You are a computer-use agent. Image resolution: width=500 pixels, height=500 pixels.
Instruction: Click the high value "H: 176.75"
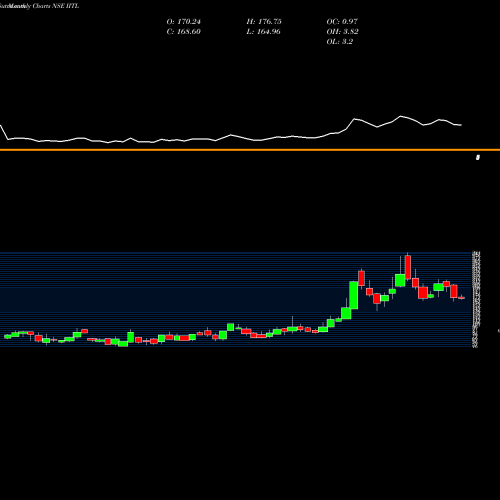pyautogui.click(x=264, y=22)
